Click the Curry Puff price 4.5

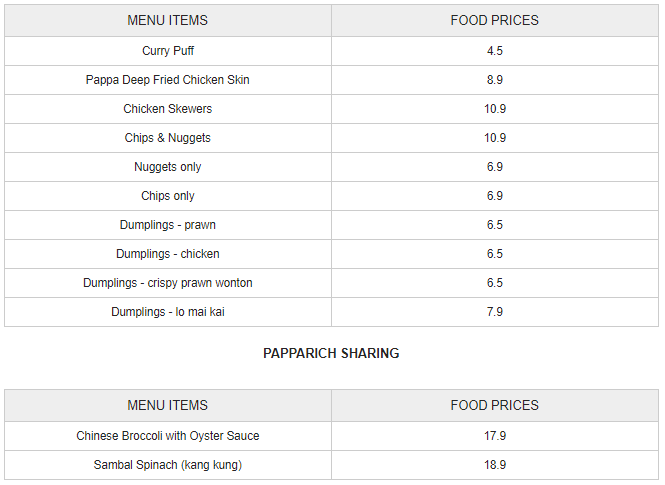[x=495, y=51]
